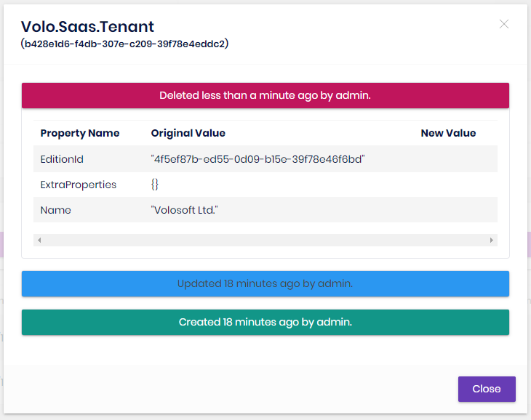Click the empty braces value for ExtraProperties

click(155, 185)
